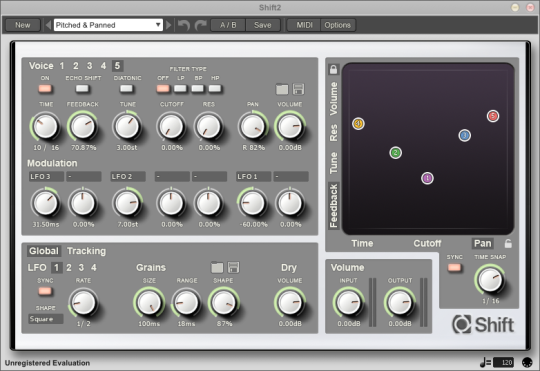Select green voice 2 node on XY pad
Viewport: 540px width, 371px height.
[x=395, y=152]
